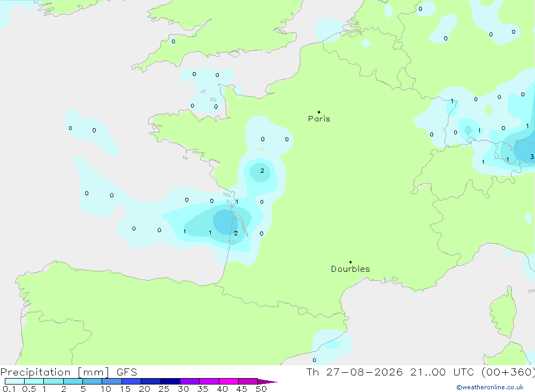Select the Dourbies location marker dot
535x392 pixels.
pyautogui.click(x=350, y=262)
